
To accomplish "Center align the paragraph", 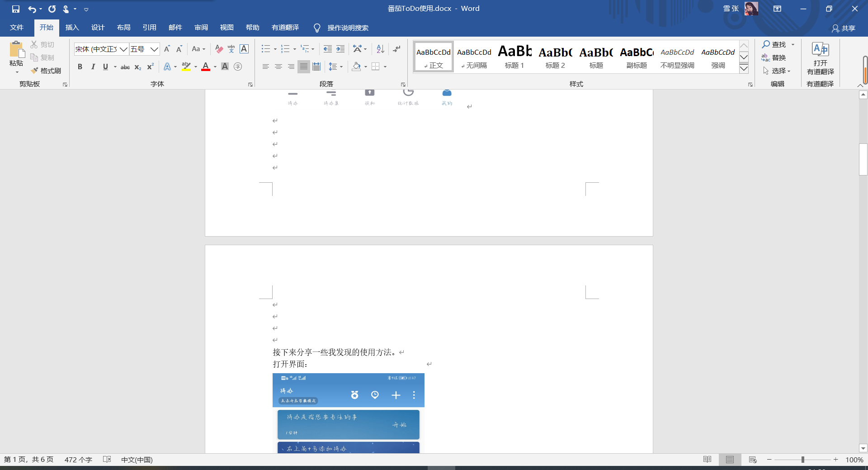I will 278,66.
